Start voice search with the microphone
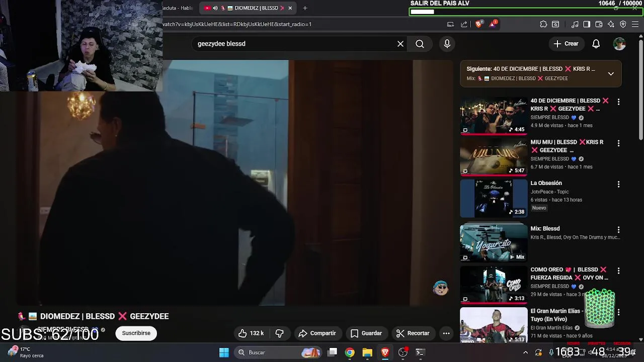Screen dimensions: 644x362 (447, 44)
